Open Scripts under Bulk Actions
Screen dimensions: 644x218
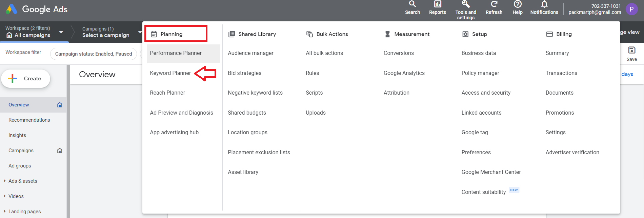[314, 93]
